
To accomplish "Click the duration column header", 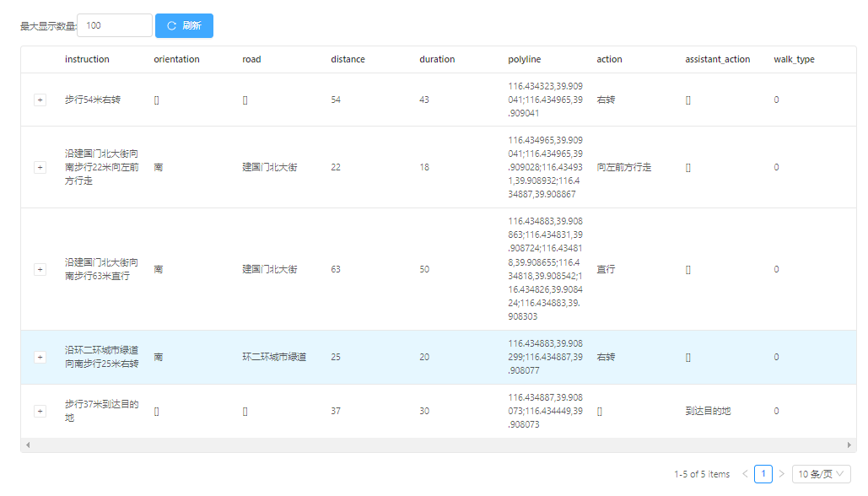I will click(x=437, y=59).
